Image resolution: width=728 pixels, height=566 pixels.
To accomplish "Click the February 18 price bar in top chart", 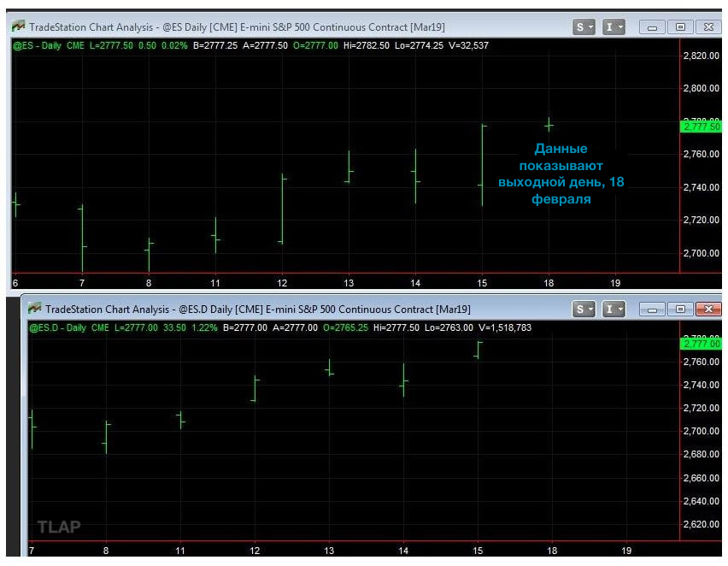I will 549,125.
